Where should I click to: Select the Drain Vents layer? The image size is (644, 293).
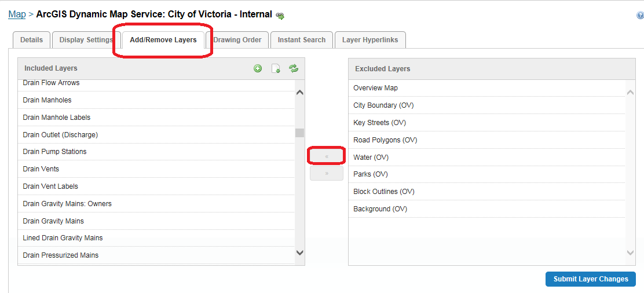click(156, 169)
